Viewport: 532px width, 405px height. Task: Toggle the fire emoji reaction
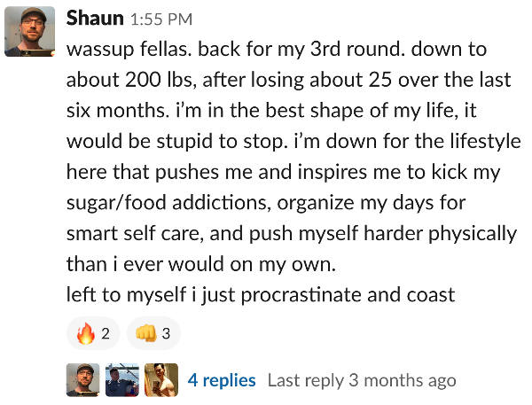pos(93,333)
